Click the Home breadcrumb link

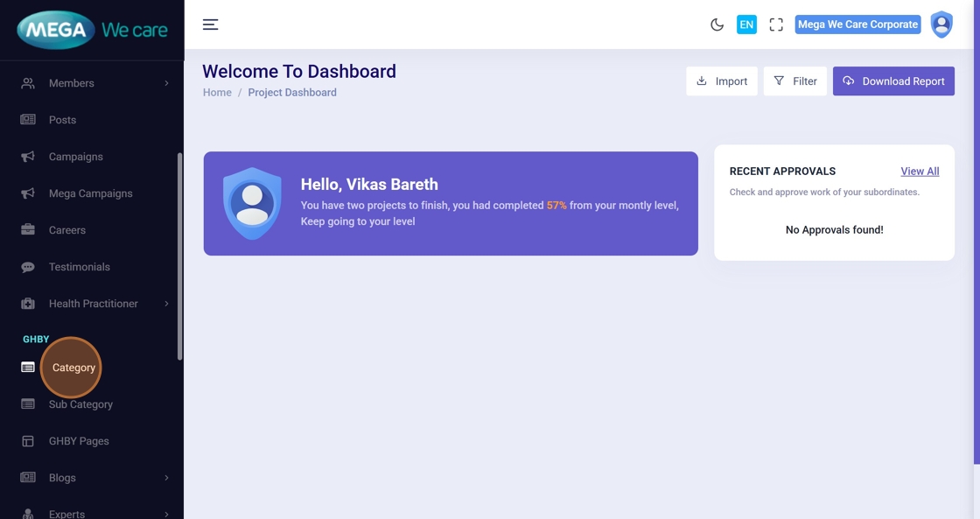pyautogui.click(x=217, y=93)
